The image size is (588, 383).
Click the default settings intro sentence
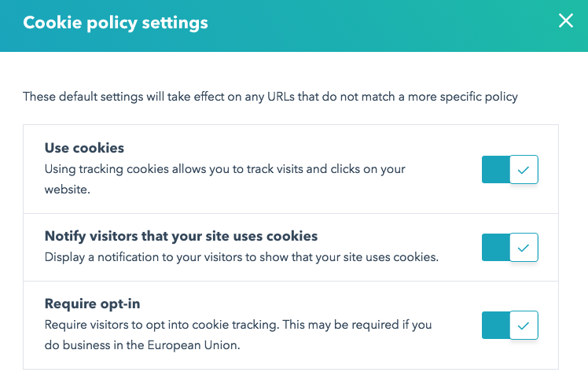(x=270, y=98)
